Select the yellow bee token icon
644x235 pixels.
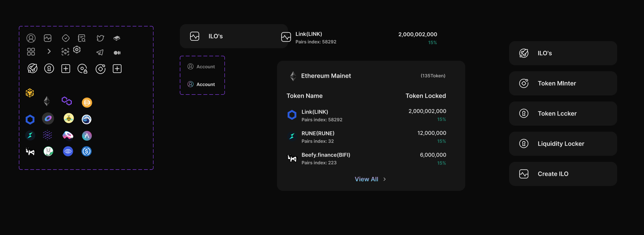click(x=69, y=118)
